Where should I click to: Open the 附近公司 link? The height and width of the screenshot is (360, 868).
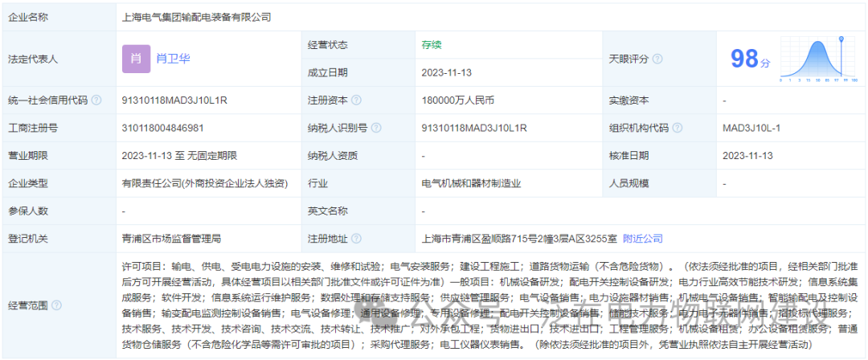pos(643,239)
